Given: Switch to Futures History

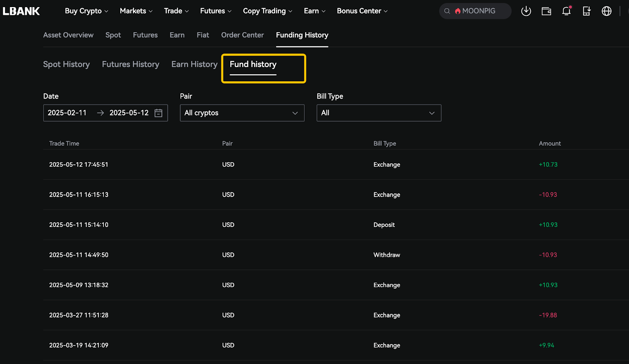Looking at the screenshot, I should click(x=131, y=64).
